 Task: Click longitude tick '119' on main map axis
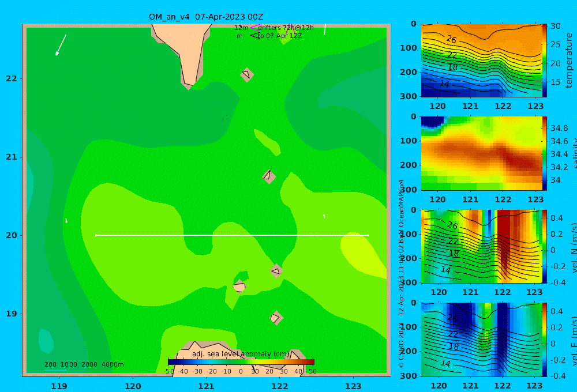[59, 386]
